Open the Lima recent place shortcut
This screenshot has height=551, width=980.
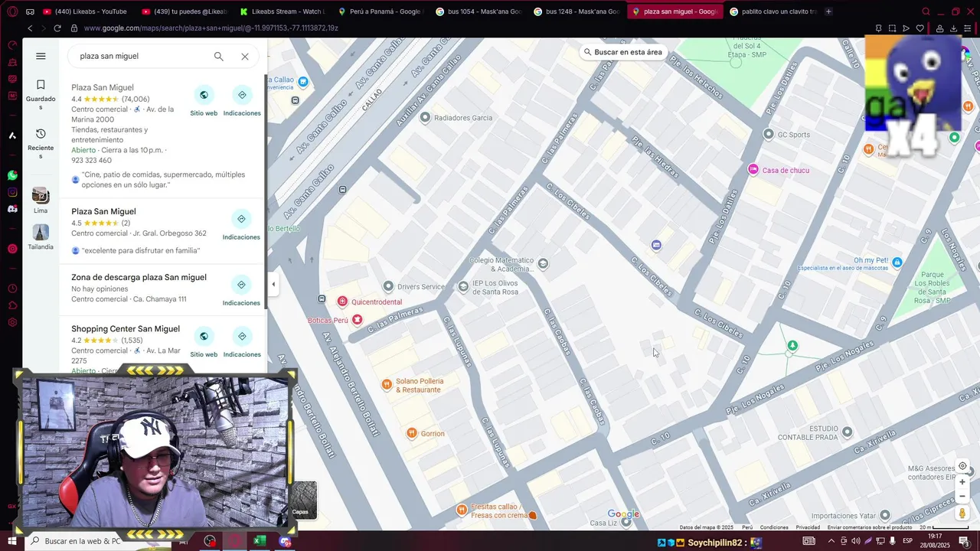coord(41,201)
